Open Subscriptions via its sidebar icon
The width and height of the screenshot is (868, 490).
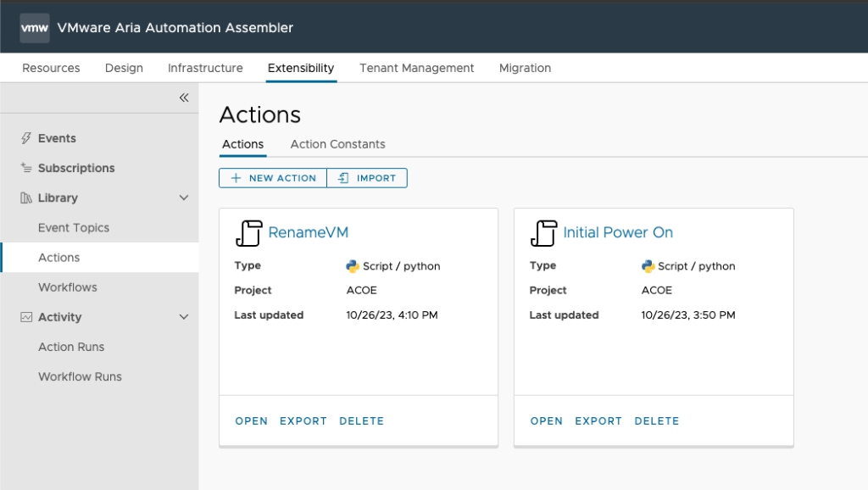point(25,168)
